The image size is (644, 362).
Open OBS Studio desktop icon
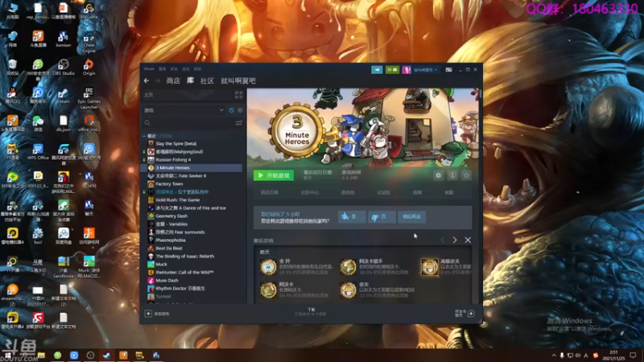click(x=64, y=68)
